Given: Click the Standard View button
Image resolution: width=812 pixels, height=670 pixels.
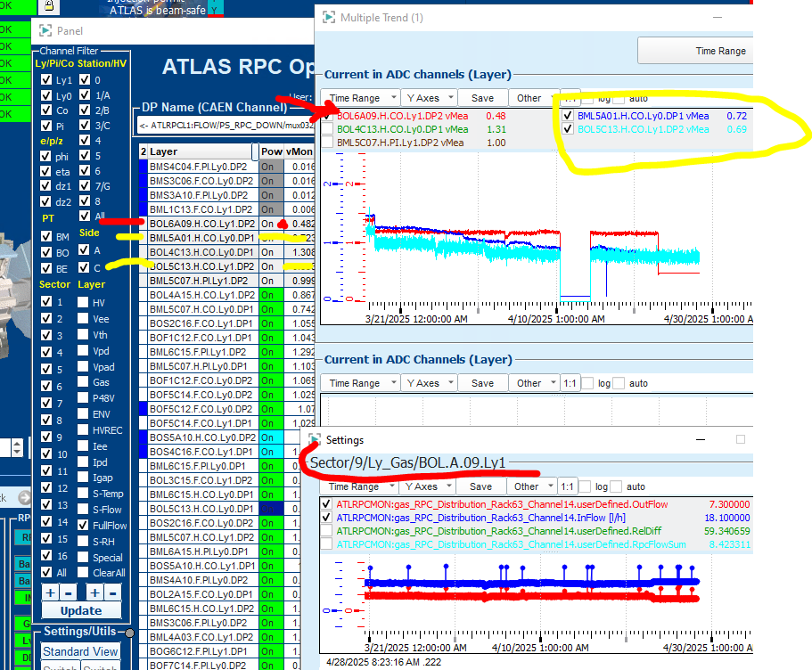Looking at the screenshot, I should [80, 651].
